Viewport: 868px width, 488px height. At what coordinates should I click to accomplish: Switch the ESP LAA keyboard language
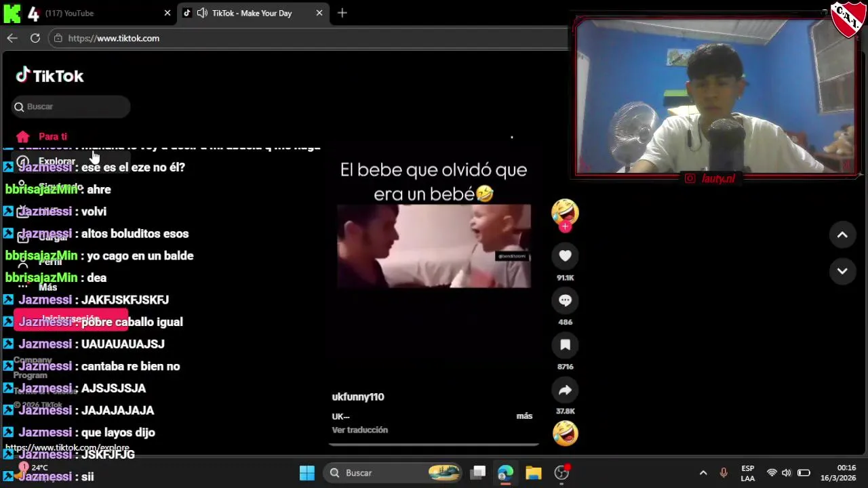click(748, 473)
